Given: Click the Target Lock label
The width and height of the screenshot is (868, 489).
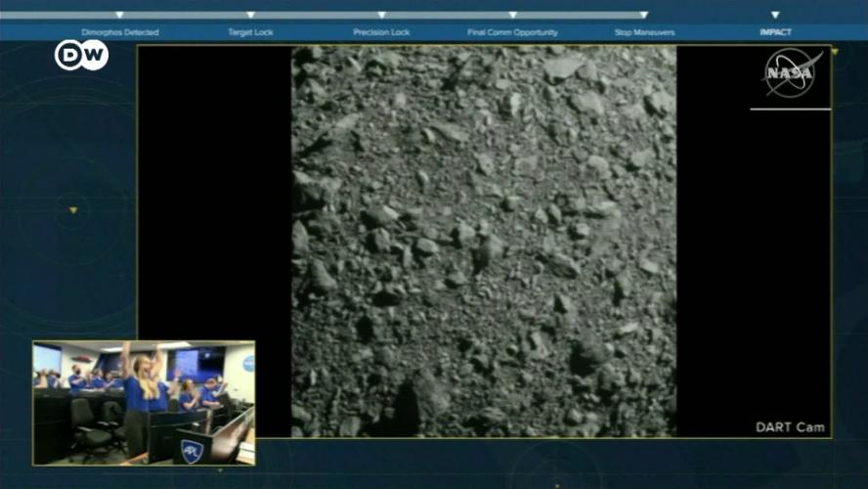Looking at the screenshot, I should click(251, 32).
